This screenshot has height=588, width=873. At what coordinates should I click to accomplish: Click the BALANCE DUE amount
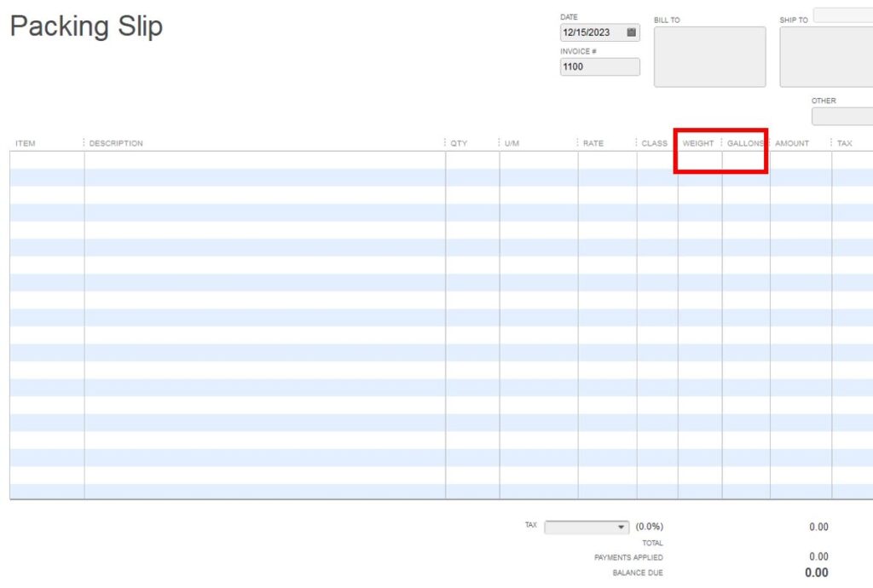coord(818,571)
